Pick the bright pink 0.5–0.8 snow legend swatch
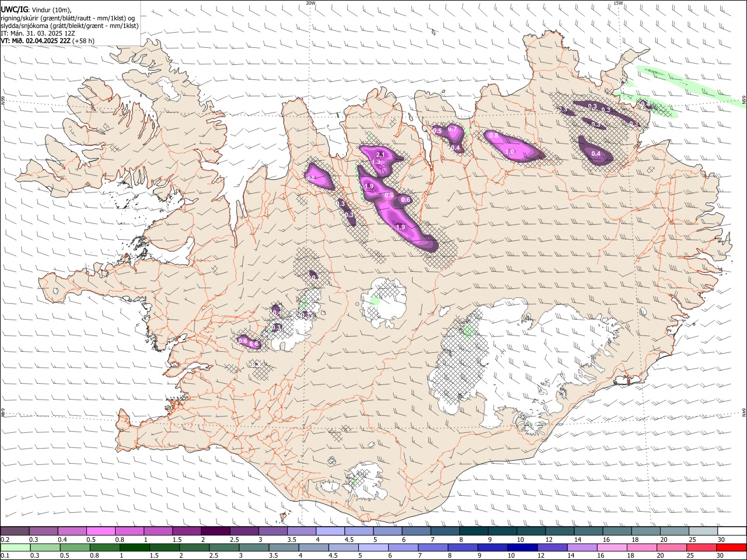Screen dimensions: 747x560 pyautogui.click(x=100, y=531)
